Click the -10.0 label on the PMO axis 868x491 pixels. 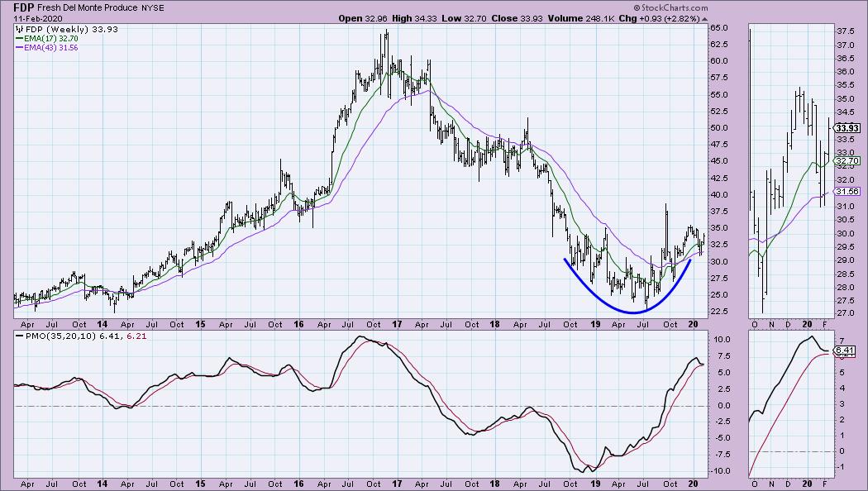click(x=720, y=471)
